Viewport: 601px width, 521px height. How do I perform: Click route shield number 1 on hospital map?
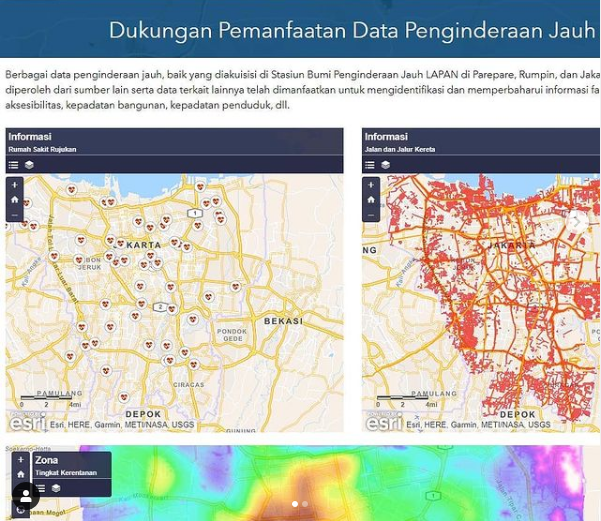click(195, 213)
